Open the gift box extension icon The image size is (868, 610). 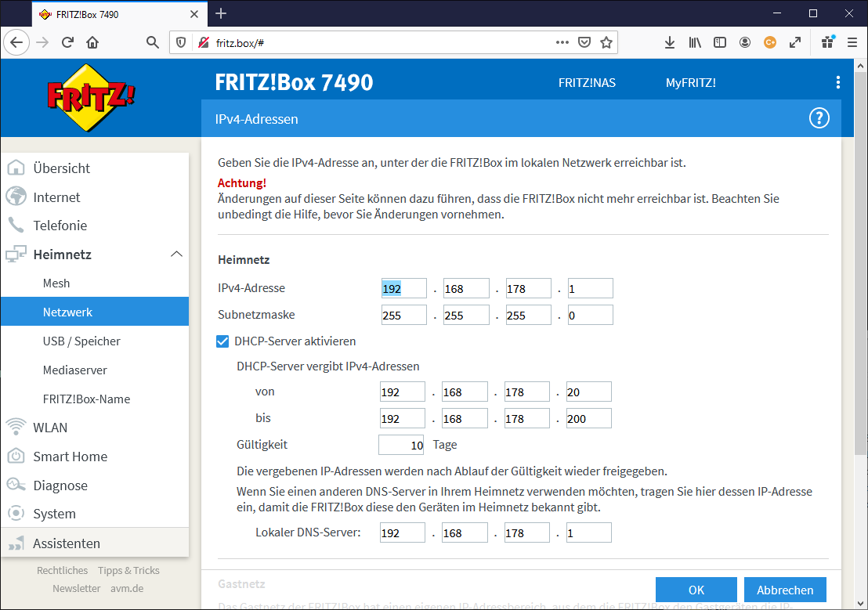828,42
